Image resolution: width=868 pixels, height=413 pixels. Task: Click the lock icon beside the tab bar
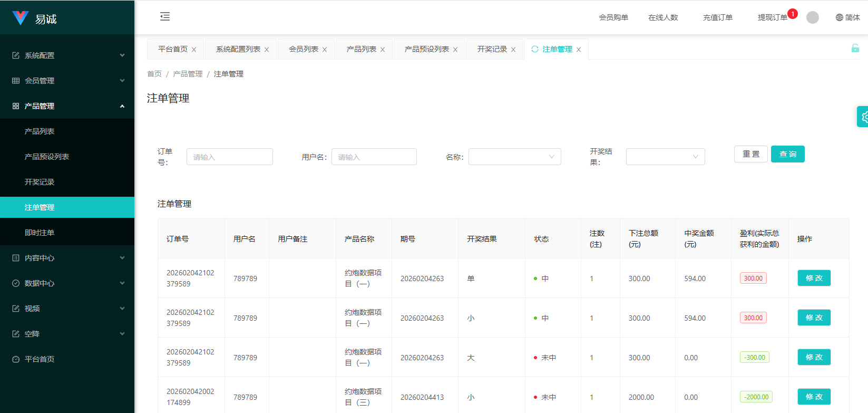855,49
